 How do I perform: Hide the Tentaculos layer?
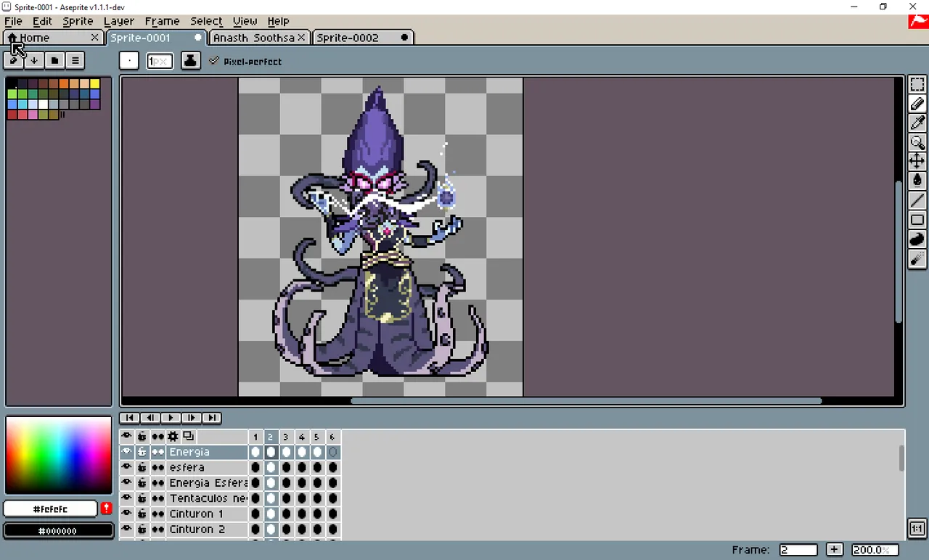(127, 498)
